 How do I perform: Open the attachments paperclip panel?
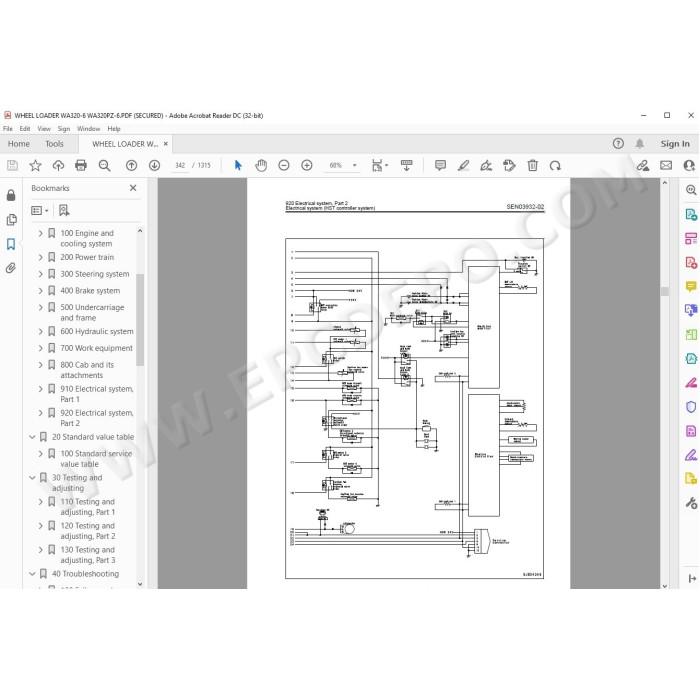coord(11,268)
